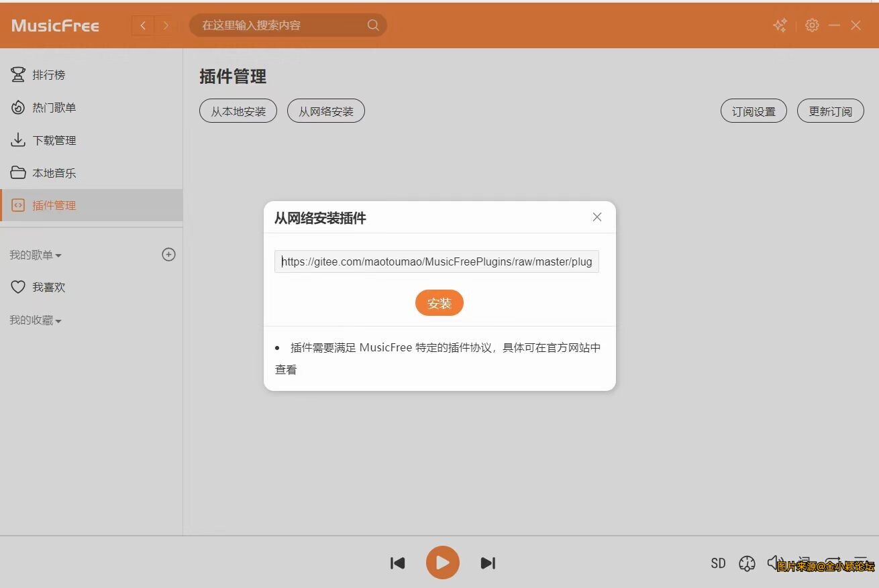This screenshot has width=879, height=588.
Task: Click 从本地安装 button
Action: (238, 111)
